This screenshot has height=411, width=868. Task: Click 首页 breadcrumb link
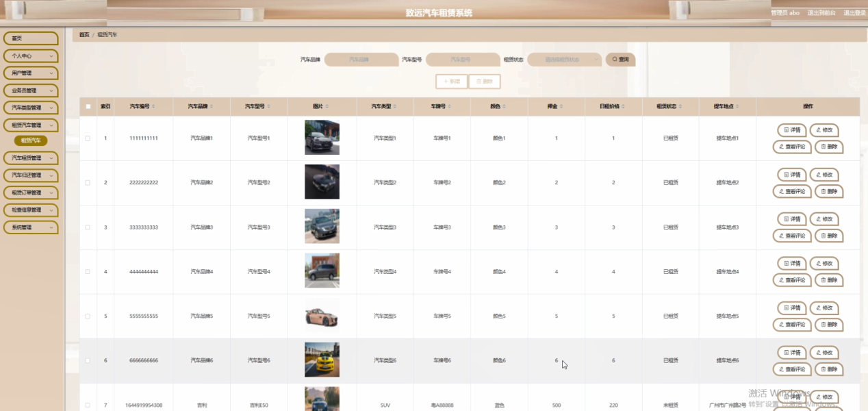(84, 34)
